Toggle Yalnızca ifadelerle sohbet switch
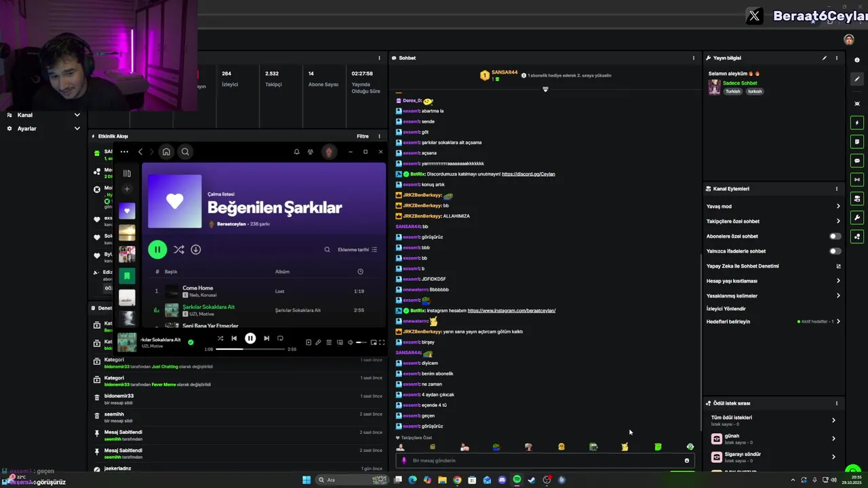 835,251
